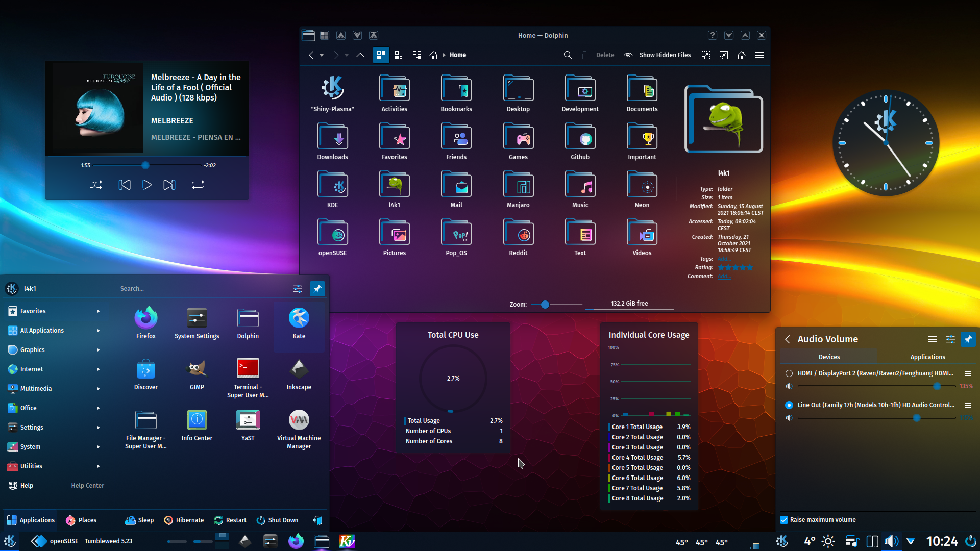Skip to previous track in music player
Viewport: 980px width, 551px height.
[x=125, y=185]
